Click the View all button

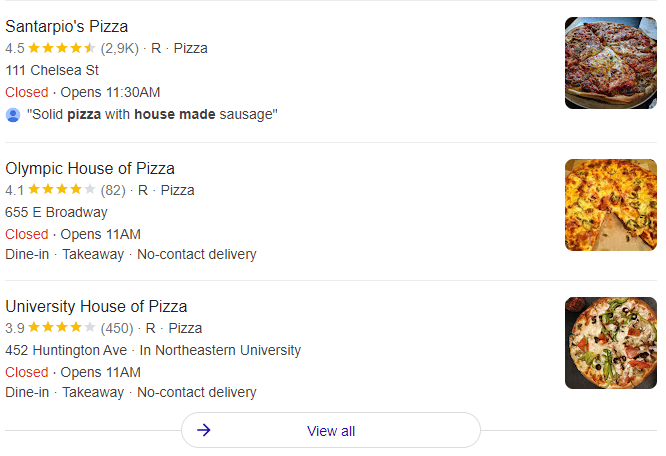pos(331,430)
